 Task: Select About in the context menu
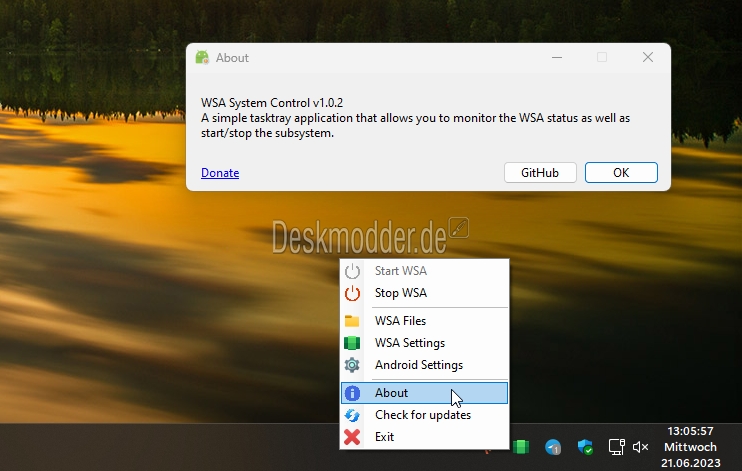(x=424, y=393)
